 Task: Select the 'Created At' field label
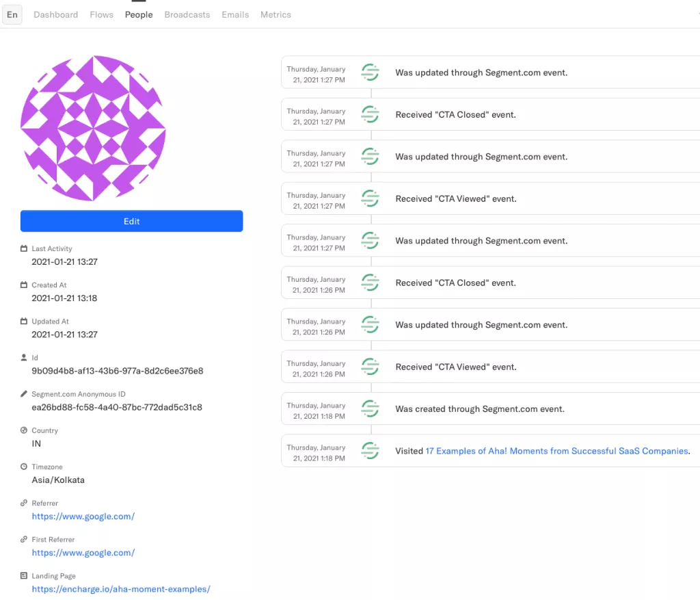49,285
